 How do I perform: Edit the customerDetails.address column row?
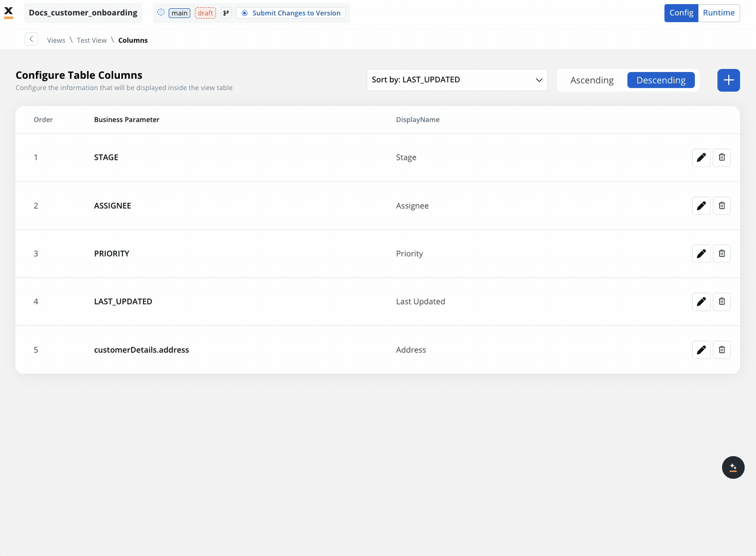point(701,350)
